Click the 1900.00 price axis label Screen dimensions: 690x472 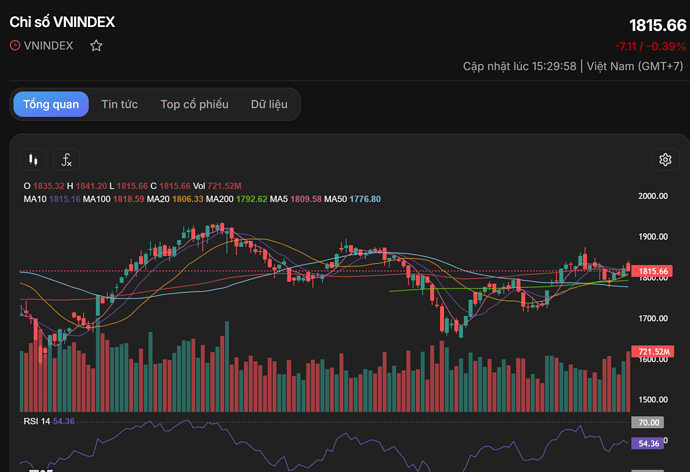coord(653,237)
